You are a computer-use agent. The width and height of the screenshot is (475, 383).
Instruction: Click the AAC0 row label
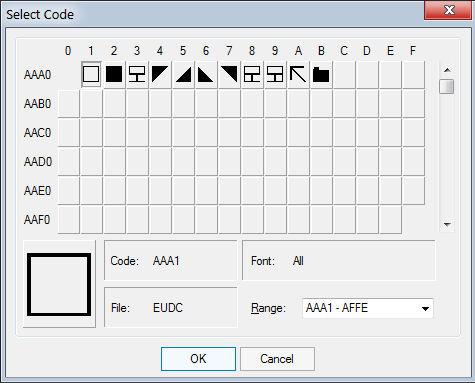click(37, 133)
